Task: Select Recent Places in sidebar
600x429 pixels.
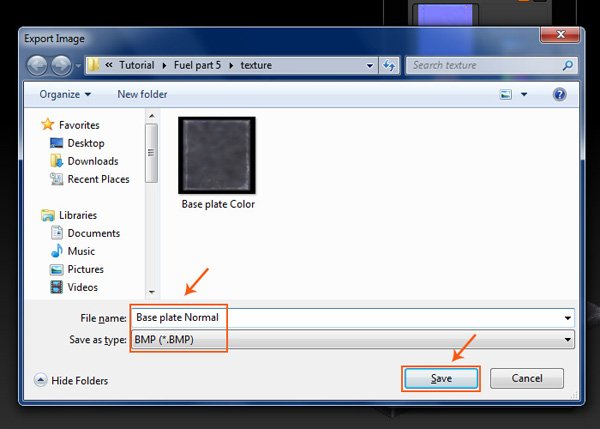Action: [98, 179]
